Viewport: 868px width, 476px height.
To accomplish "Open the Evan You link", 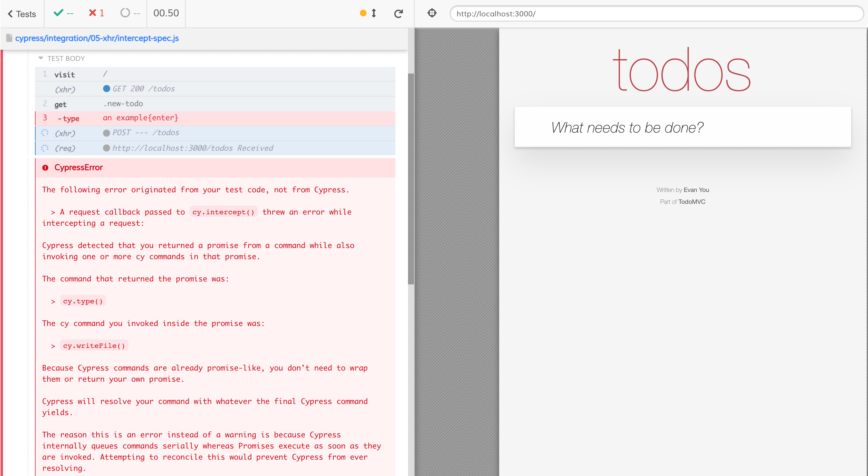I will (x=696, y=190).
